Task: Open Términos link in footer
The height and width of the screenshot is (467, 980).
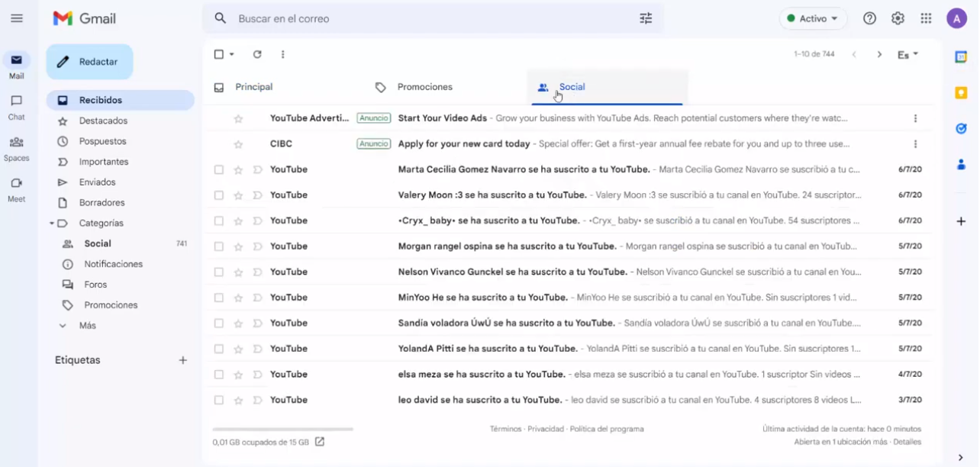Action: (x=505, y=429)
